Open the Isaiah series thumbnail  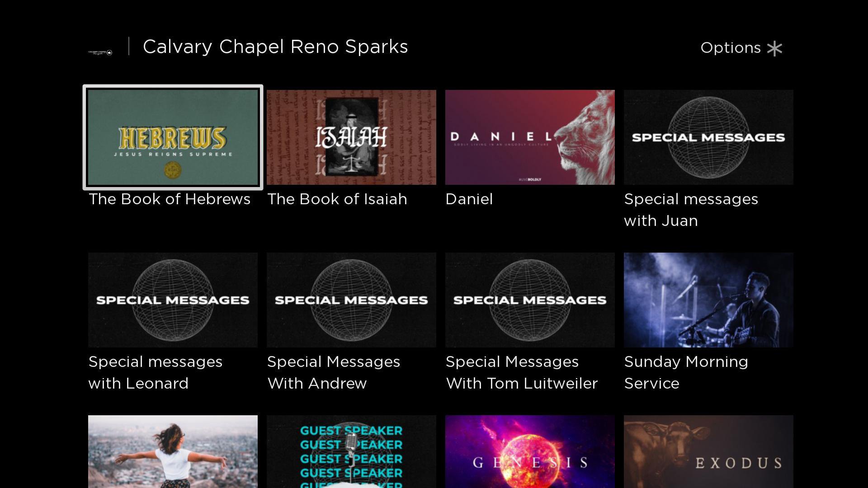point(351,137)
